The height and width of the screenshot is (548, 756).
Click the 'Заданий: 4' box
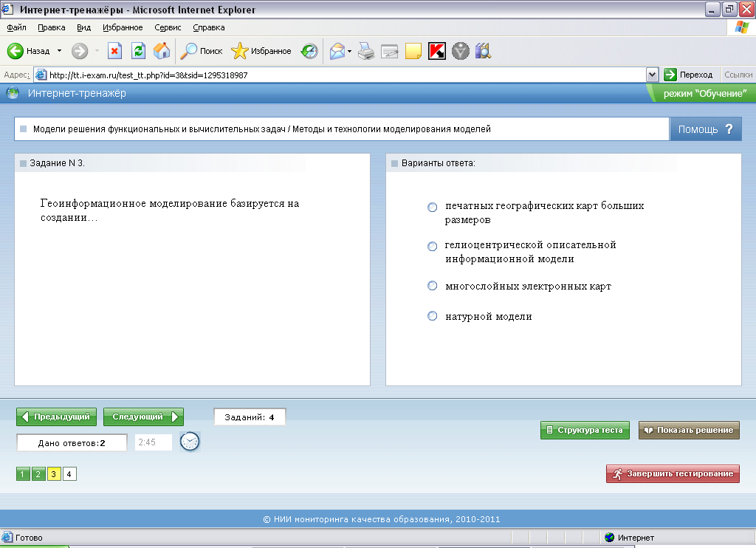250,417
